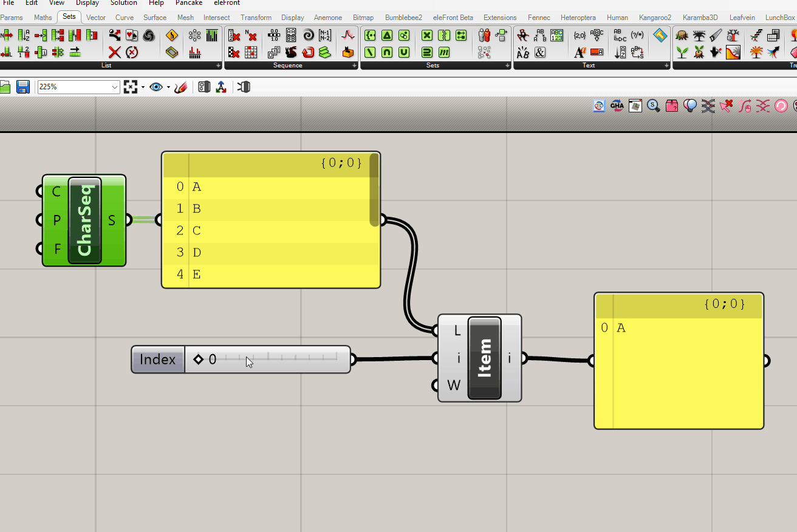Expand the Text panel with its plus arrow
The image size is (797, 532).
click(666, 66)
